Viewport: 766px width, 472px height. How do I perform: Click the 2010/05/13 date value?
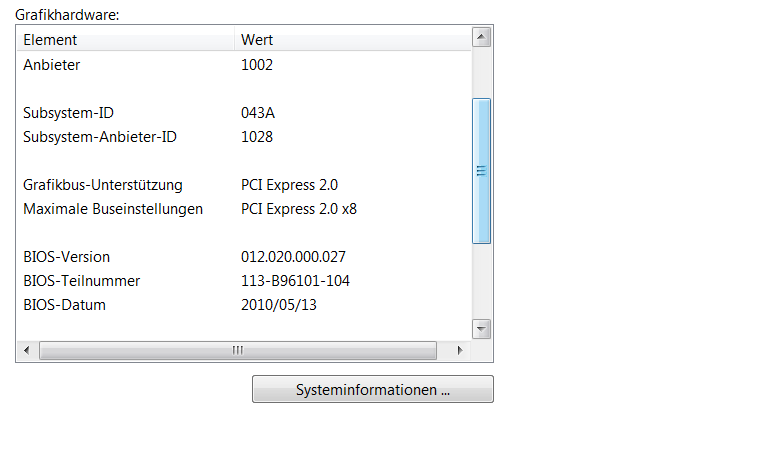[x=277, y=305]
